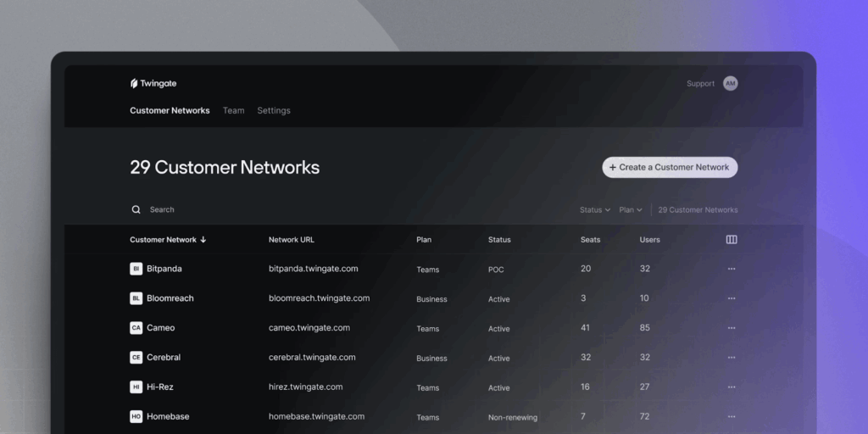Open the Hi-Rez row ellipsis menu
This screenshot has width=868, height=434.
click(x=732, y=387)
